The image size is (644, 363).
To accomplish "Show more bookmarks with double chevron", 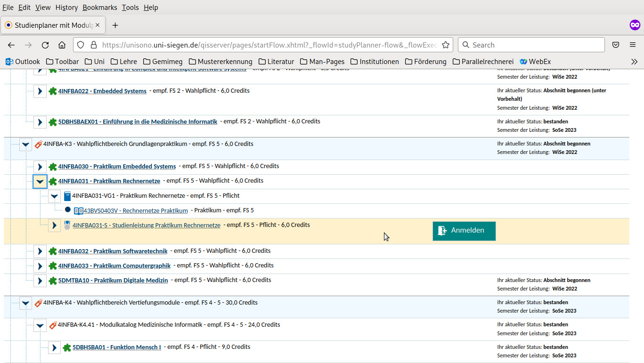I will pyautogui.click(x=634, y=62).
